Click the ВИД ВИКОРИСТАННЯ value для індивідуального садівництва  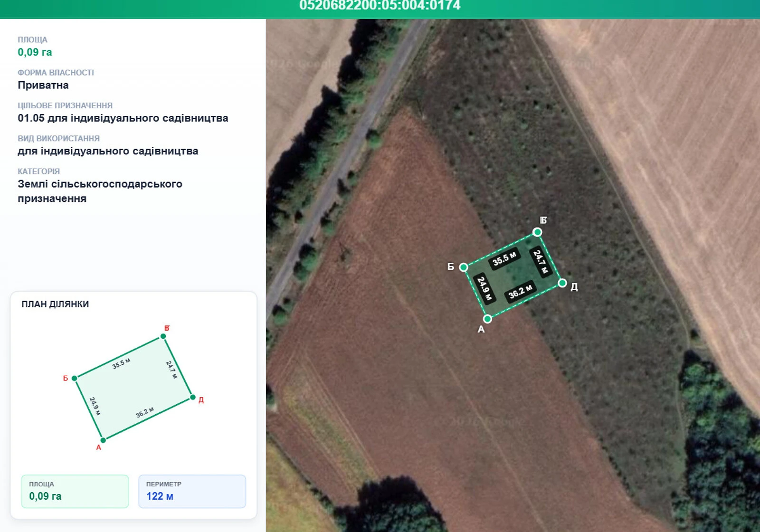108,151
